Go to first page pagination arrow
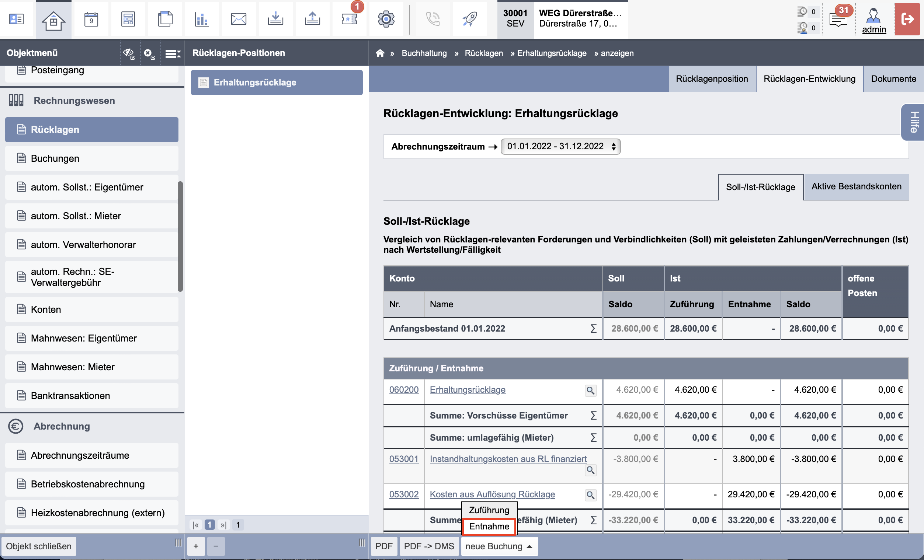This screenshot has height=560, width=924. coord(196,525)
